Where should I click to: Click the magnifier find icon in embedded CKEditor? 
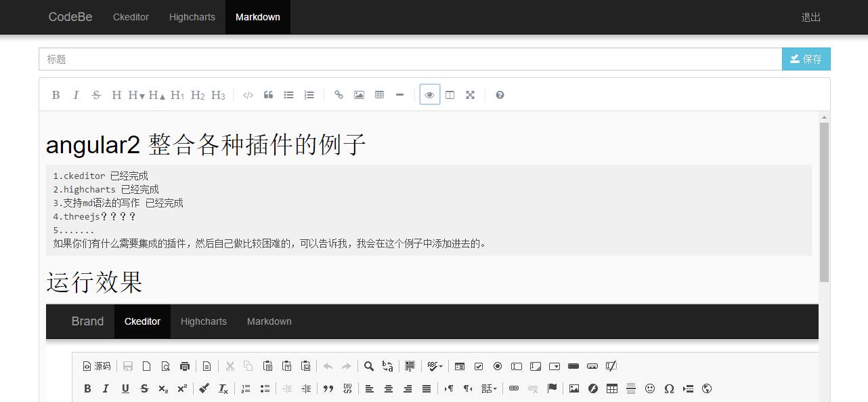[x=368, y=366]
